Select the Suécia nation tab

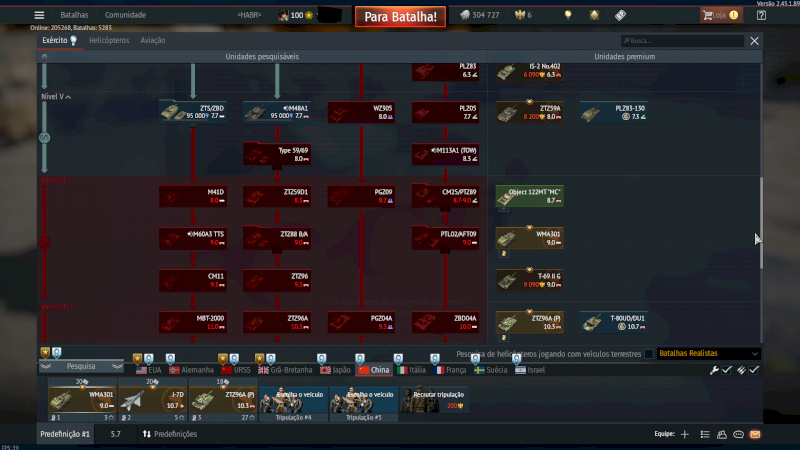click(490, 370)
